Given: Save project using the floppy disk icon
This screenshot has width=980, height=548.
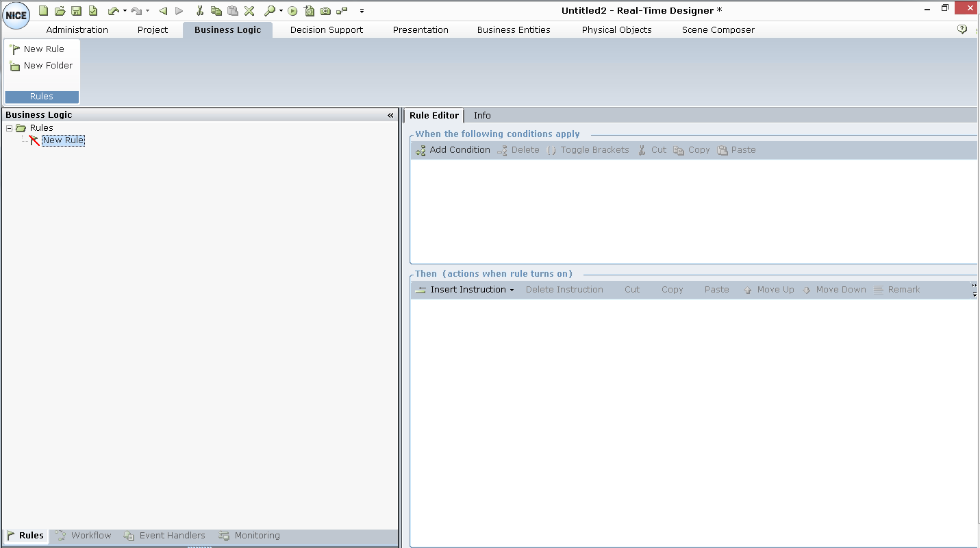Looking at the screenshot, I should (x=76, y=11).
